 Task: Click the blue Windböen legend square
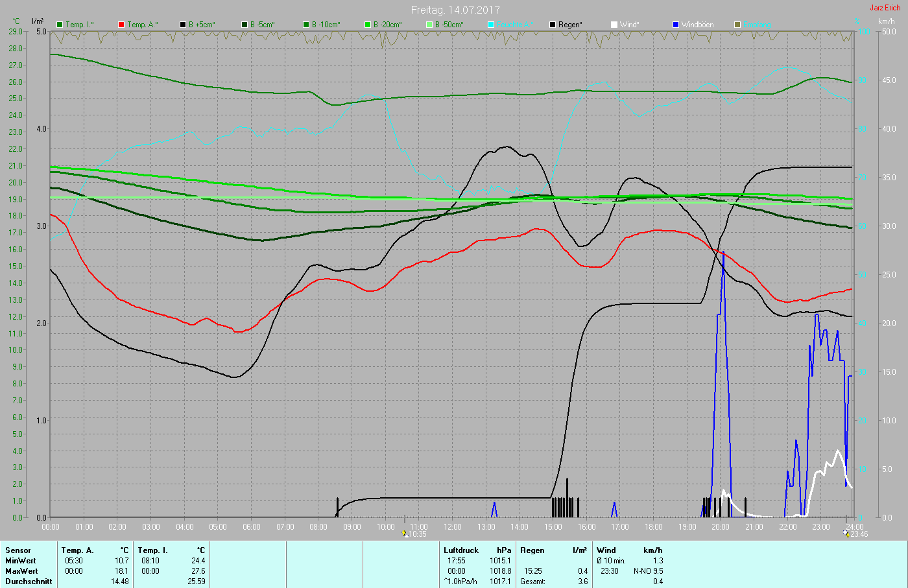click(x=676, y=25)
